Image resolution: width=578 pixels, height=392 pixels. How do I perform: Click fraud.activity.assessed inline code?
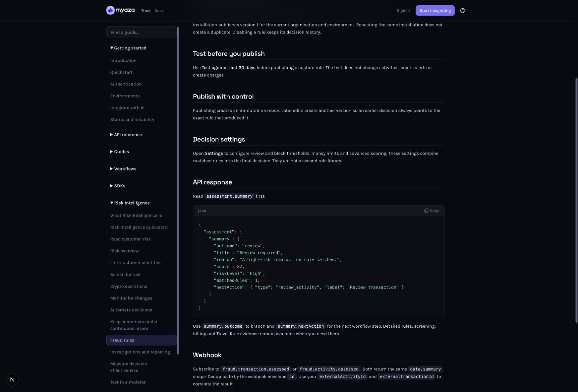pyautogui.click(x=329, y=369)
